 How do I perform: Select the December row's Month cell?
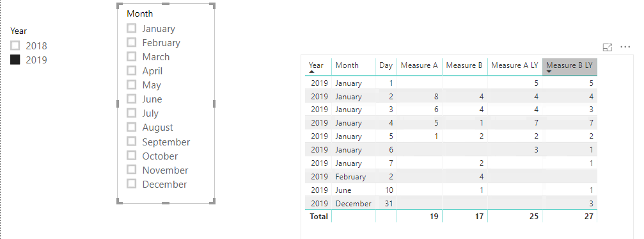(x=353, y=203)
